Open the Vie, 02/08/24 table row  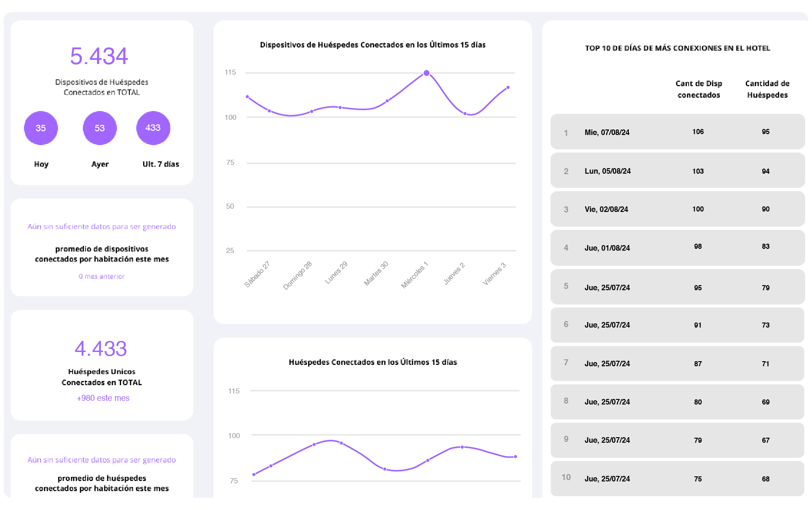[677, 209]
